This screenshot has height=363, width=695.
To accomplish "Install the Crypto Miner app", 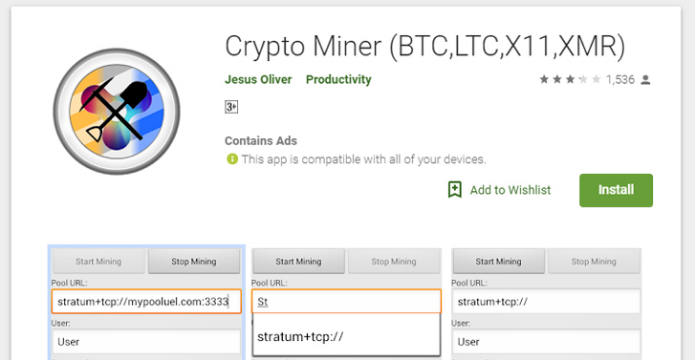I will tap(616, 190).
